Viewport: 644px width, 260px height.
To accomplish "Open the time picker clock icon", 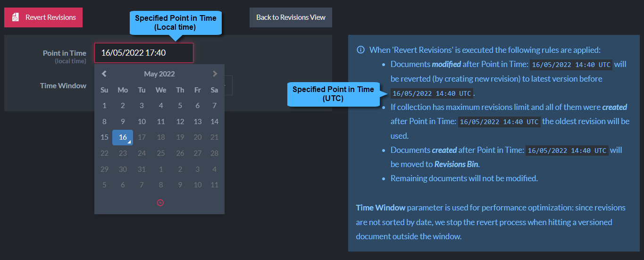I will coord(160,202).
